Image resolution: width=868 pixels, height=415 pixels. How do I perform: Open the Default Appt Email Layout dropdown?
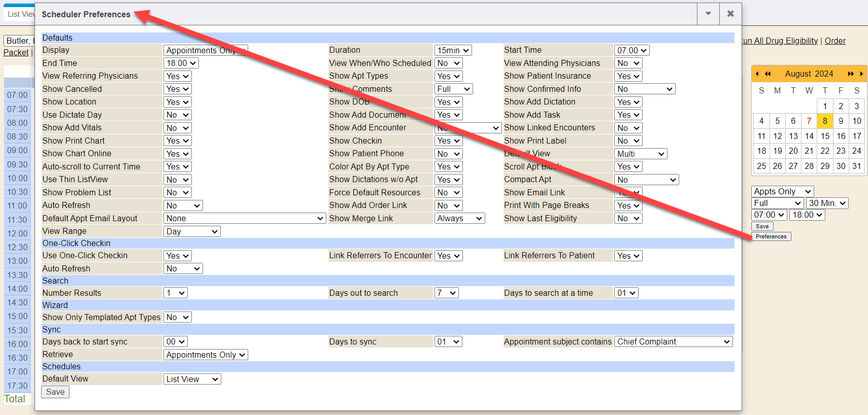244,218
